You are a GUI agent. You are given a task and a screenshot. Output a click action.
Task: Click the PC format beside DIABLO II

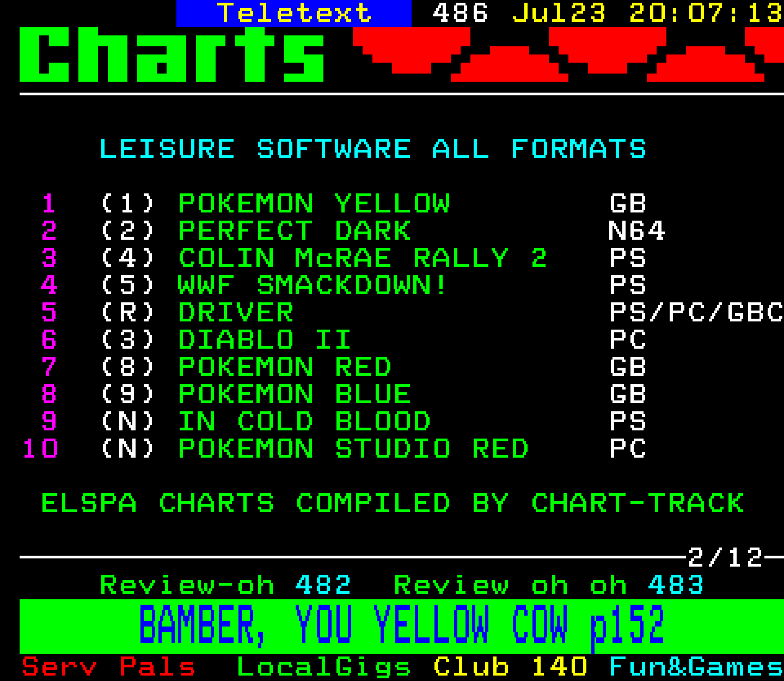(x=628, y=340)
